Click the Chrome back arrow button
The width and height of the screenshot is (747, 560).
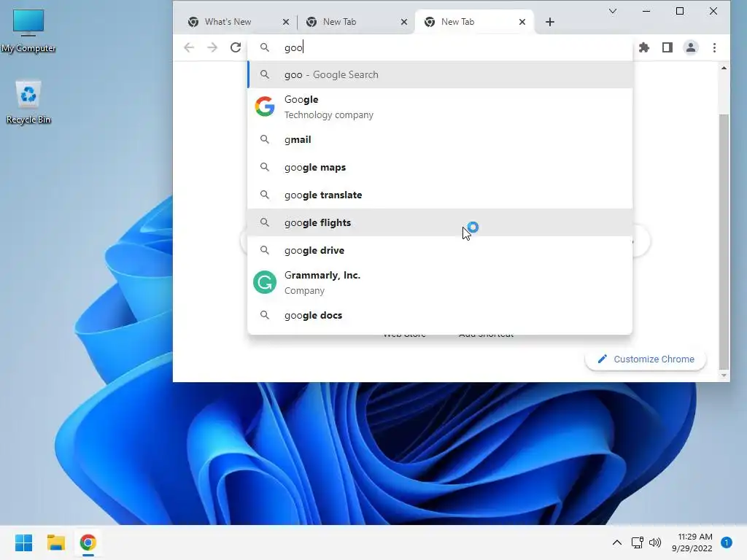(189, 47)
